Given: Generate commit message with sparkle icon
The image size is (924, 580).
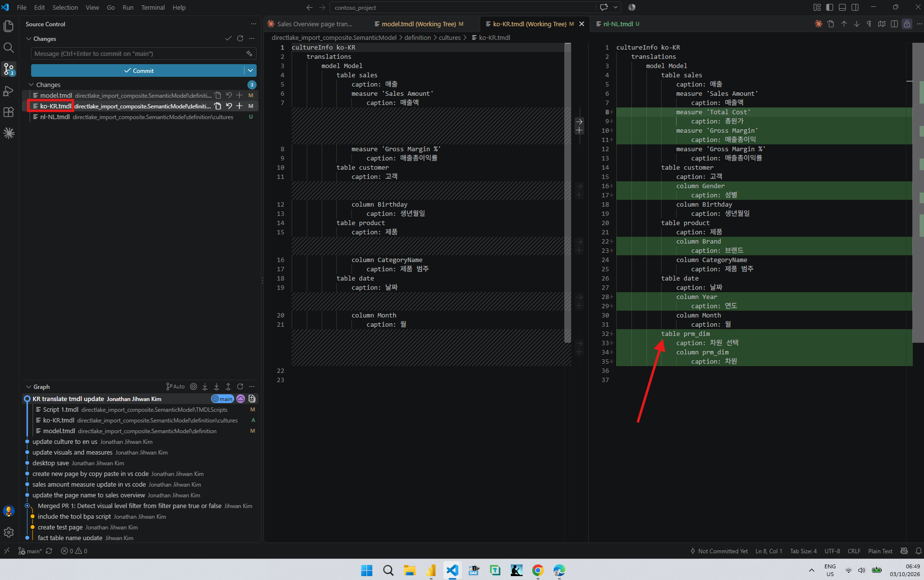Looking at the screenshot, I should point(249,53).
